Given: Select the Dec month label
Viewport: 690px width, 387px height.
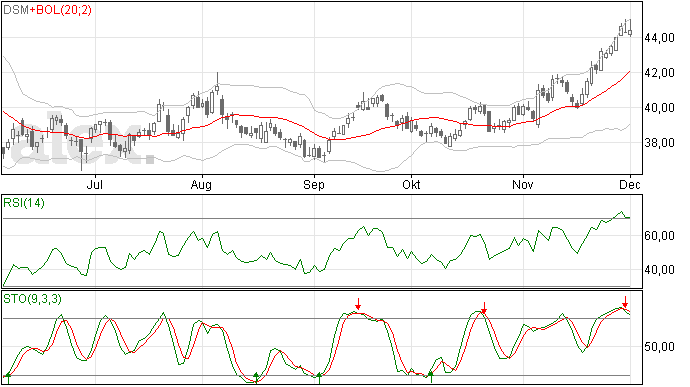Looking at the screenshot, I should point(630,184).
